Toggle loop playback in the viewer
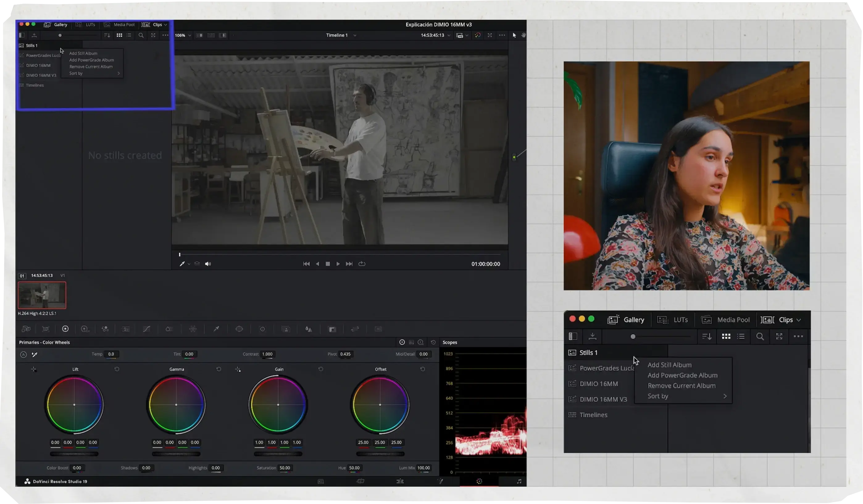 (x=362, y=264)
